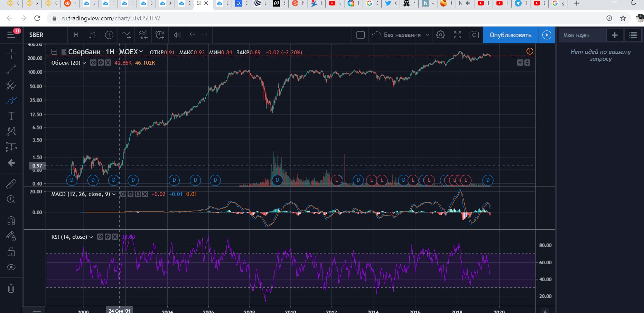Switch to the Telegram browser tab
Viewport: 644px width, 313px height.
tap(521, 3)
